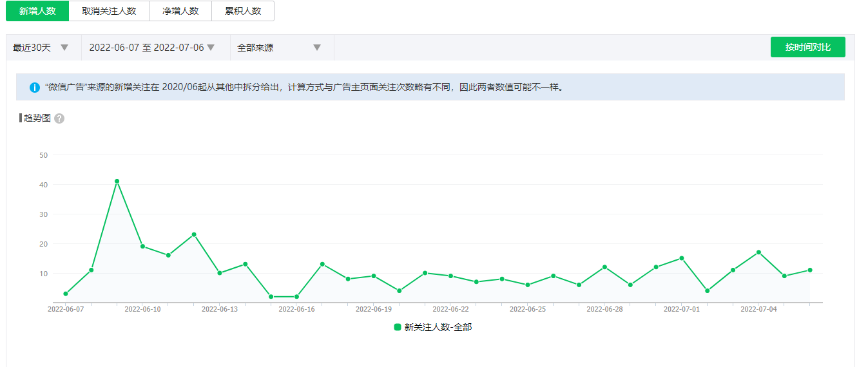The height and width of the screenshot is (367, 868).
Task: Switch to the 新增人数 tab
Action: 37,11
